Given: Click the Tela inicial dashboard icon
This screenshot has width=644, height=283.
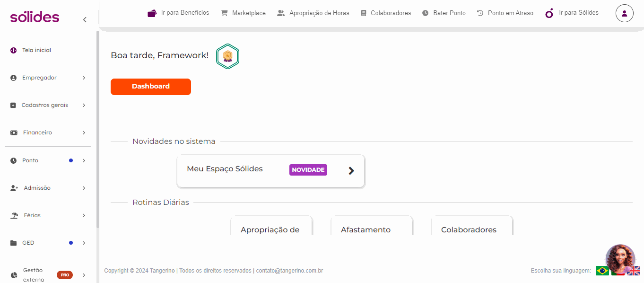Looking at the screenshot, I should pos(13,50).
